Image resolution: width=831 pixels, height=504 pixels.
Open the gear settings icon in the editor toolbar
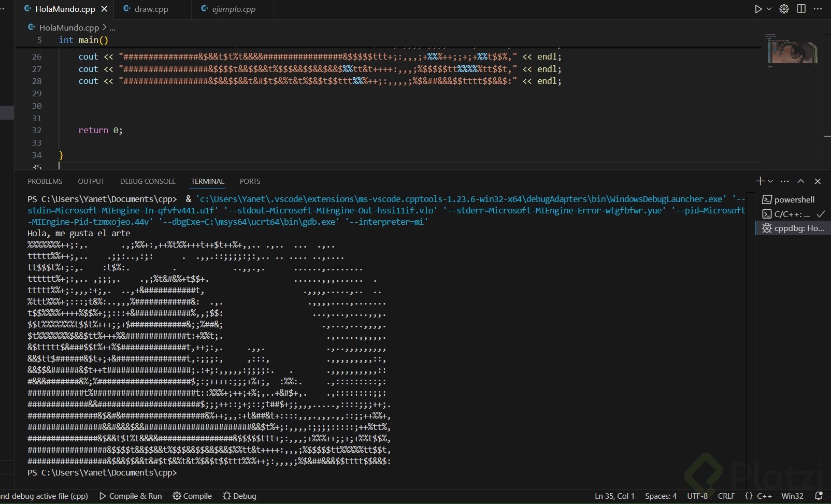pyautogui.click(x=784, y=9)
